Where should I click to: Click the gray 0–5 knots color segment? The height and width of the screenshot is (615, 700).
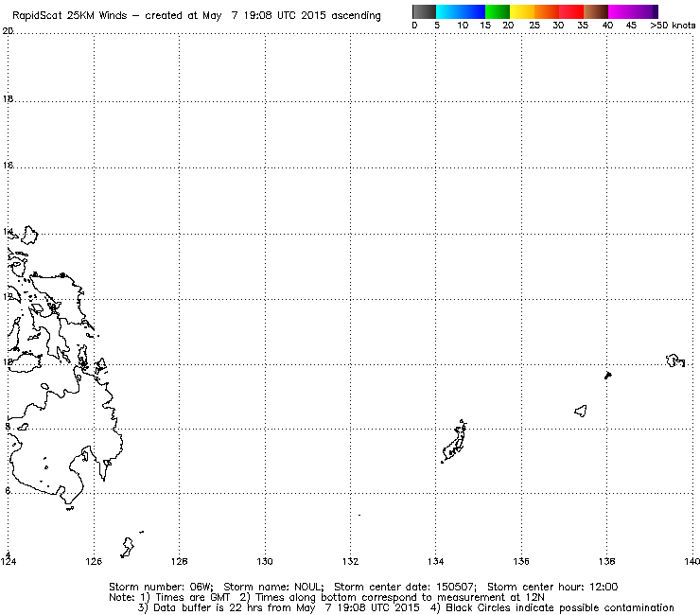[x=424, y=11]
